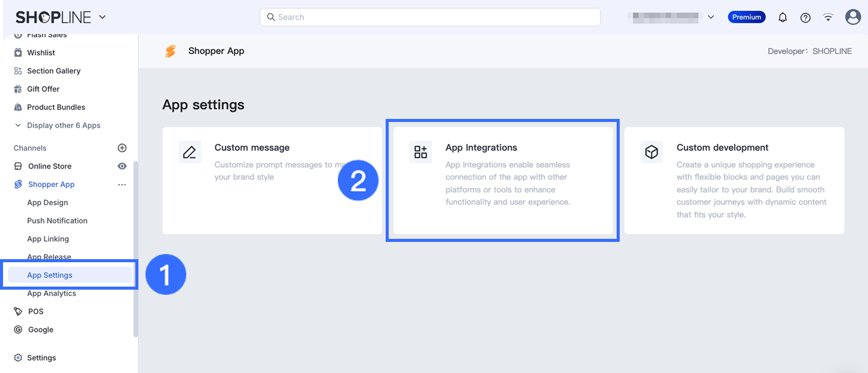This screenshot has height=373, width=868.
Task: Select Push Notification menu item
Action: point(57,221)
